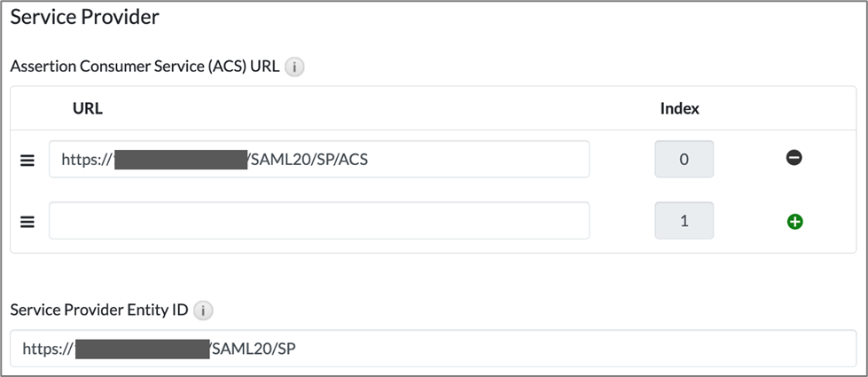Click the empty second URL input field
This screenshot has height=377, width=868.
[319, 221]
